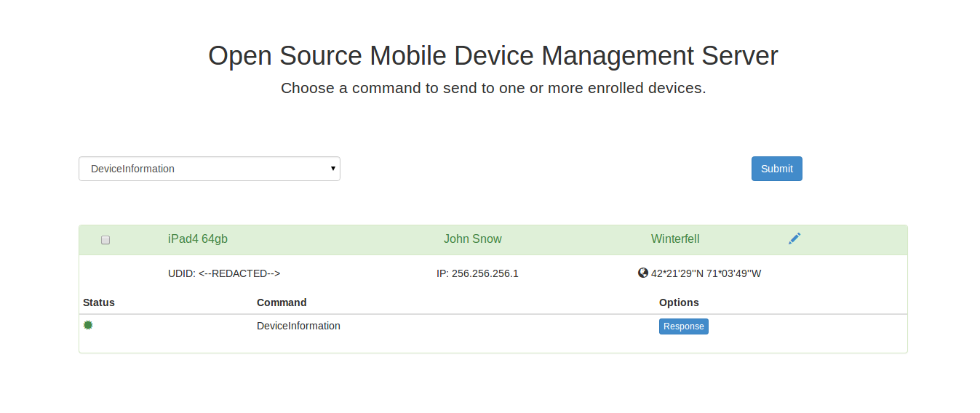Click the 'Choose a command' subtitle text
This screenshot has height=413, width=980.
[493, 89]
